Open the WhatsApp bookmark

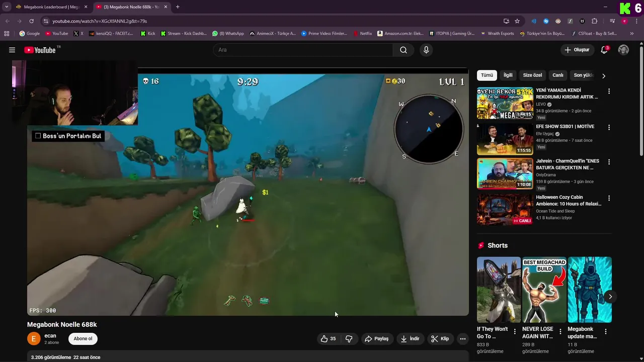228,33
